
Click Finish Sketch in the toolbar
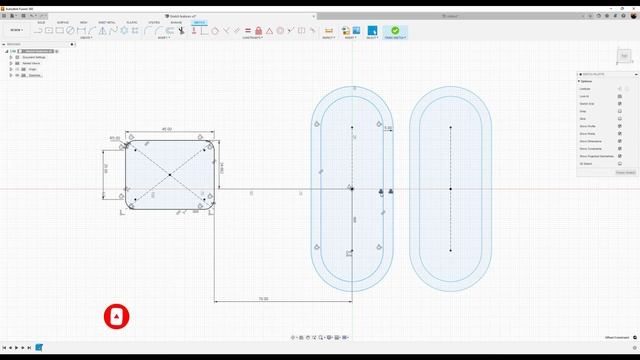395,32
